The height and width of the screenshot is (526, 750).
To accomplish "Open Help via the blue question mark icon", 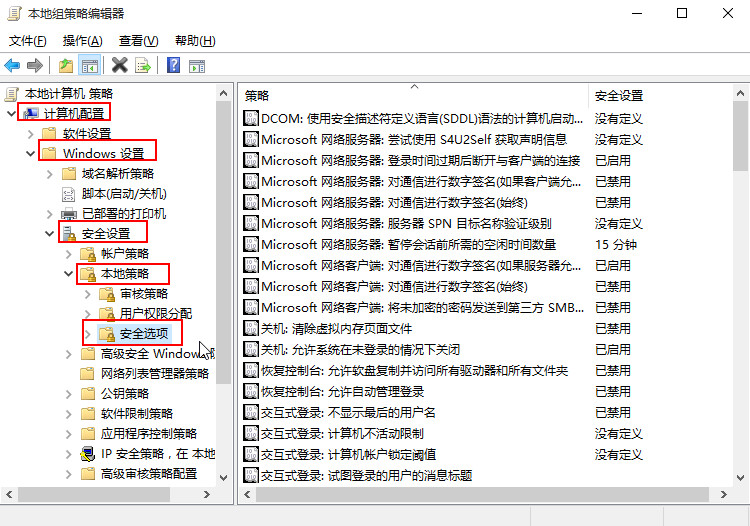I will tap(173, 66).
